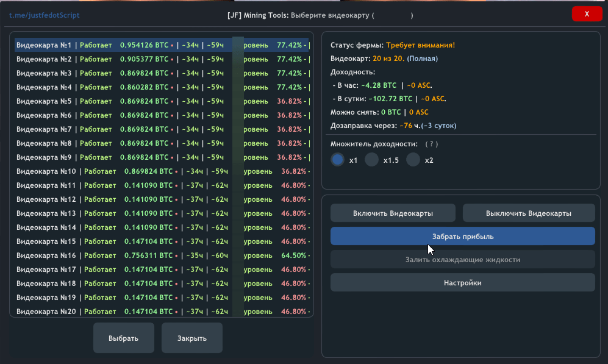The height and width of the screenshot is (364, 608).
Task: Select the Видеокарта №20 row
Action: click(162, 312)
